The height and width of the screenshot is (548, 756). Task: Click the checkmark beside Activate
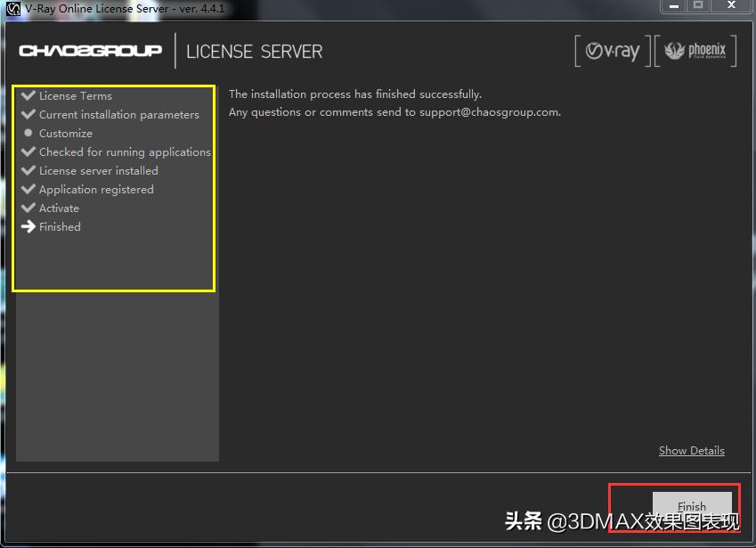coord(28,208)
